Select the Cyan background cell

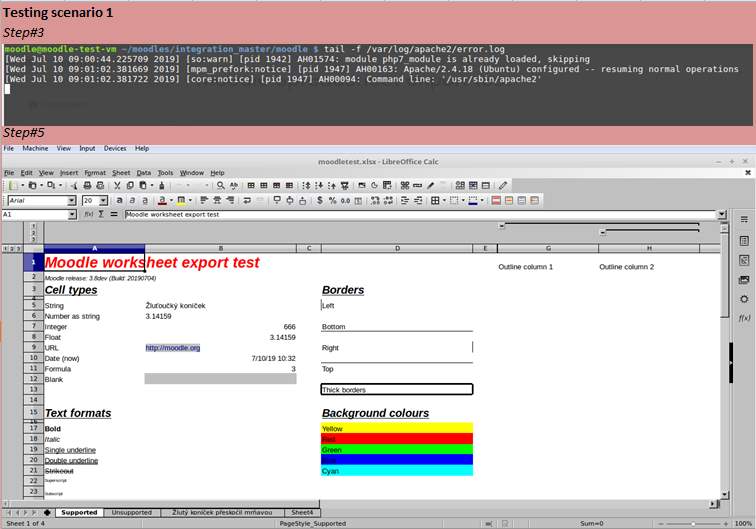click(x=396, y=471)
